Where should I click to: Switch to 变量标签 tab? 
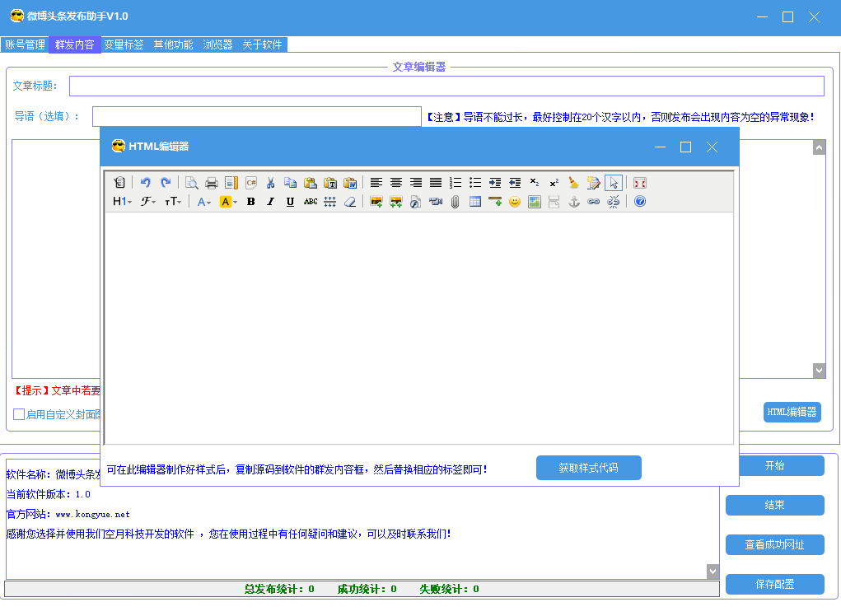[124, 44]
